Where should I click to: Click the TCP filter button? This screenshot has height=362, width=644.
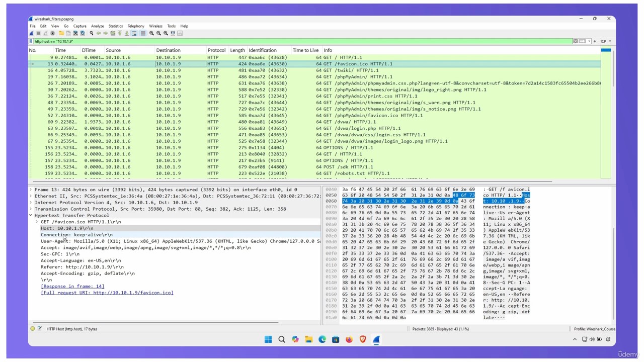pyautogui.click(x=603, y=41)
